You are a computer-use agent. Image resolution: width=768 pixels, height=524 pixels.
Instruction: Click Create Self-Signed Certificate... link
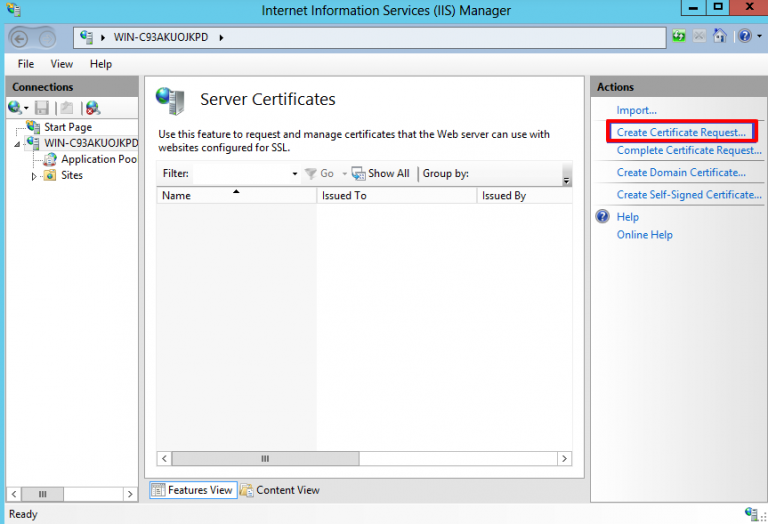689,194
